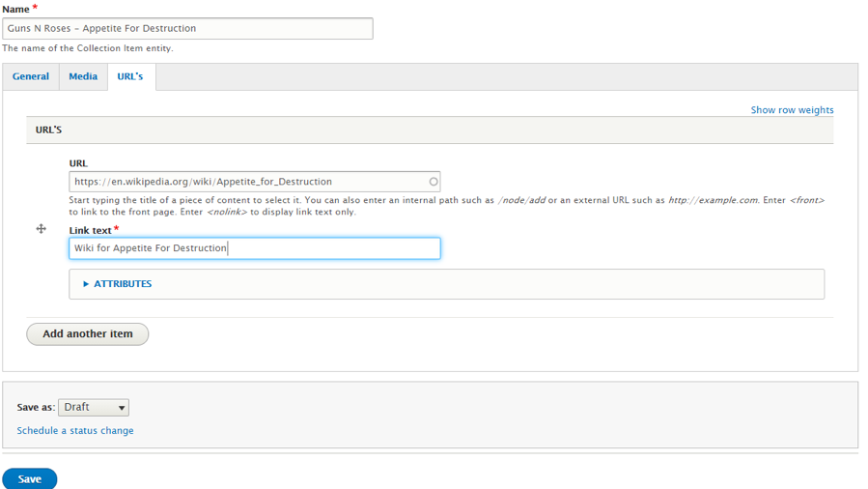
Task: Click the Name field label
Action: click(x=15, y=9)
